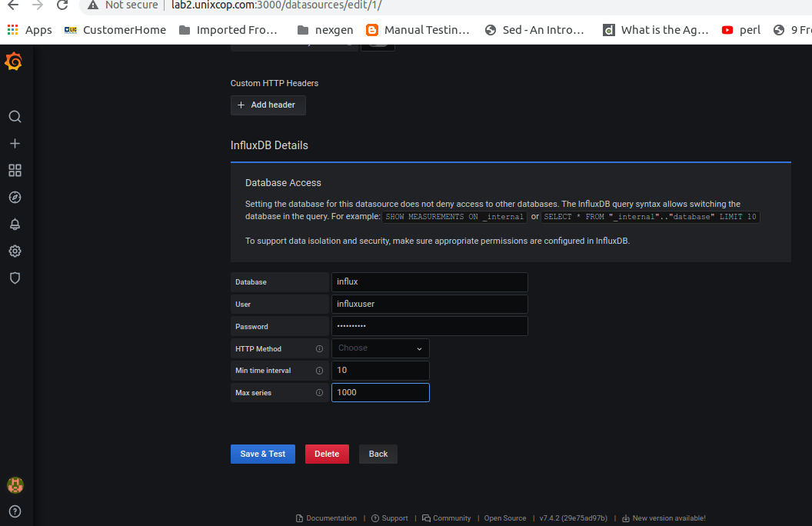The width and height of the screenshot is (812, 526).
Task: Open the Sed - An Intro… bookmark
Action: click(x=534, y=30)
